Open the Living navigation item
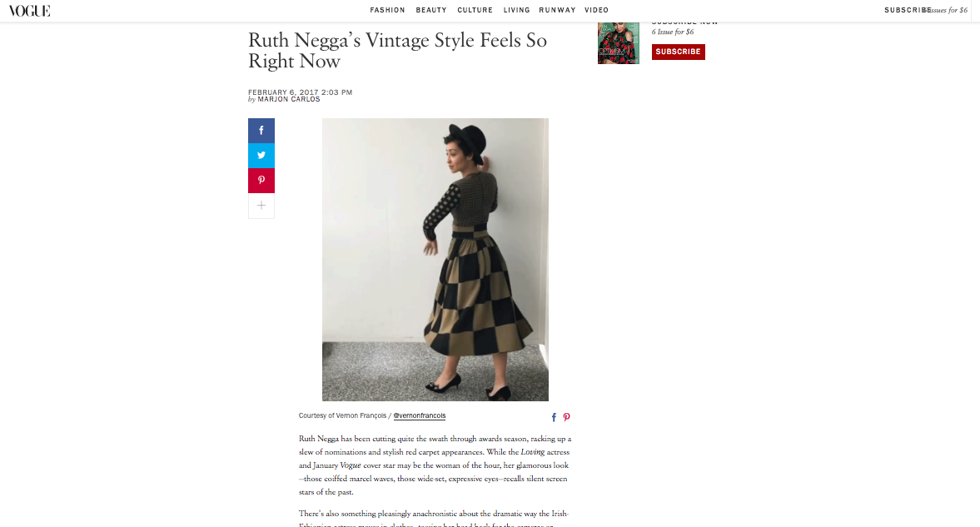Screen dimensions: 980x527 coord(517,10)
